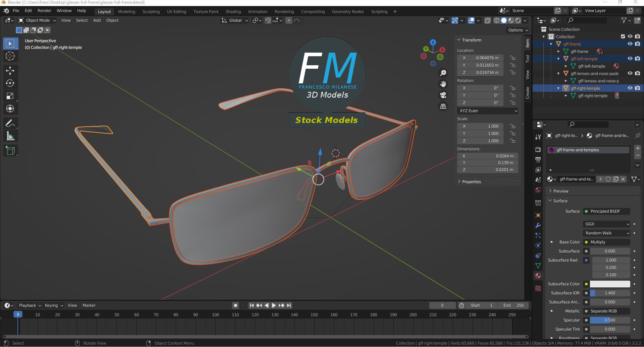The height and width of the screenshot is (347, 644).
Task: Open the Modifiers wrench properties tab
Action: tap(538, 225)
